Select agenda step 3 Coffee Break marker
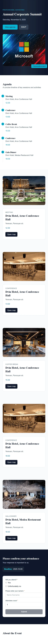This screenshot has height=644, width=48. (3, 124)
